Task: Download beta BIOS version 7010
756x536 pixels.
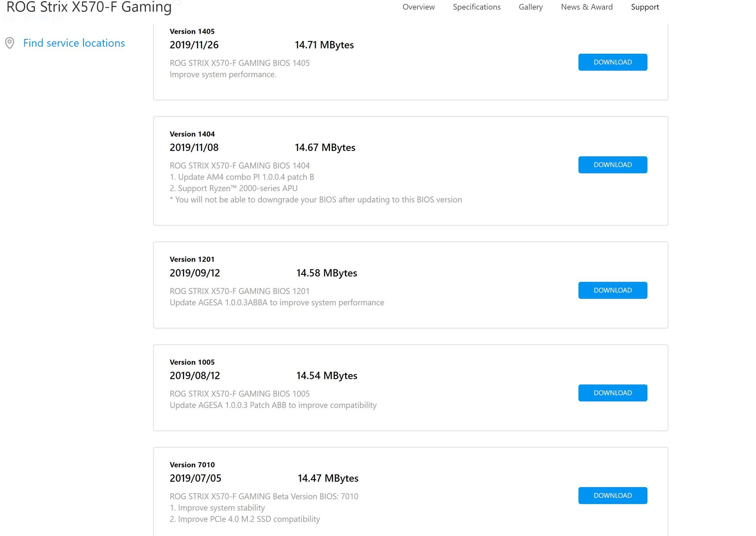Action: [613, 495]
